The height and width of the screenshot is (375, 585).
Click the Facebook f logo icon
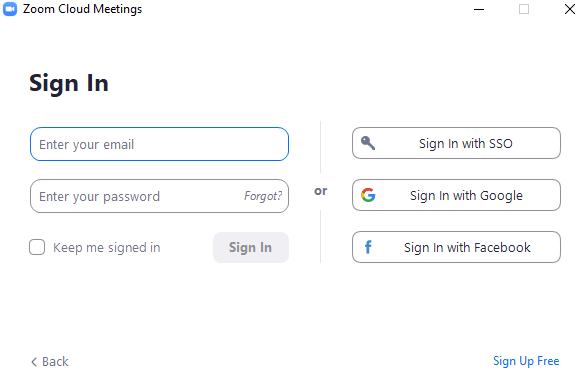click(x=368, y=247)
